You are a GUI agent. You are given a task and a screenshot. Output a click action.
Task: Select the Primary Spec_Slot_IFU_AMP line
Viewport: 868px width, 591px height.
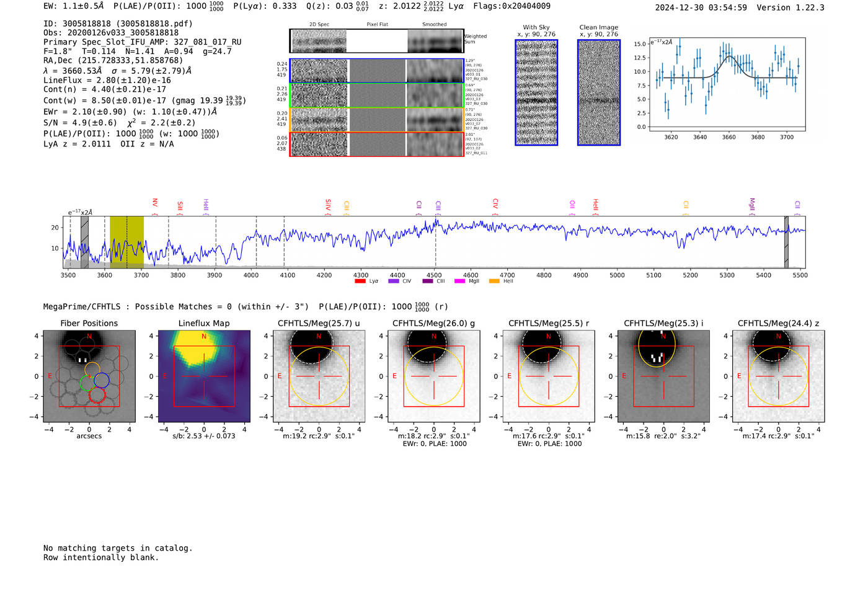tap(143, 42)
